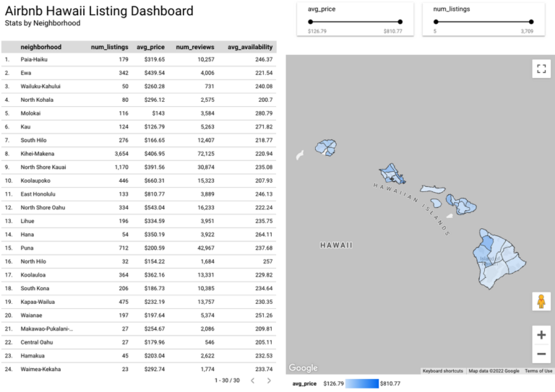Click the $660.31 price for Koolaupoko
The width and height of the screenshot is (555, 392).
coord(155,180)
